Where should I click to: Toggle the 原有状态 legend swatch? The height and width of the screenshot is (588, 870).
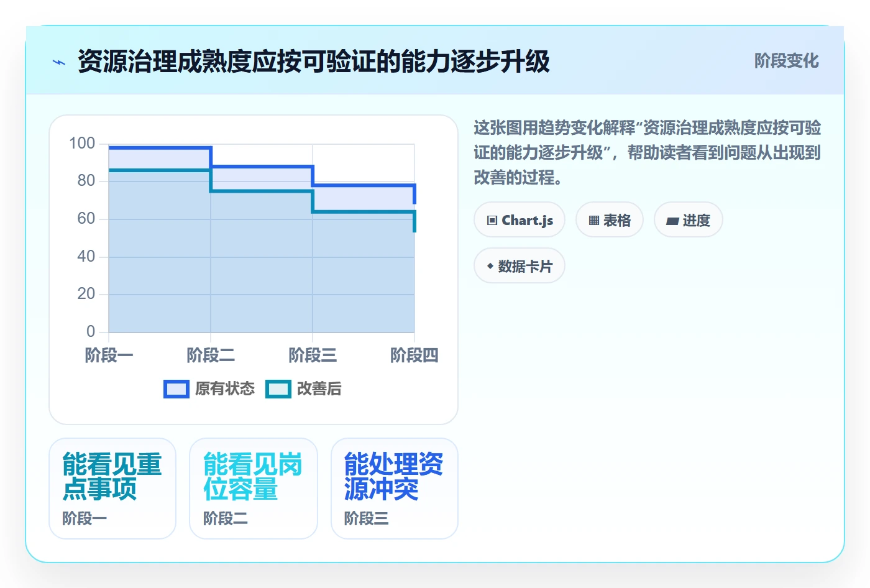[176, 389]
